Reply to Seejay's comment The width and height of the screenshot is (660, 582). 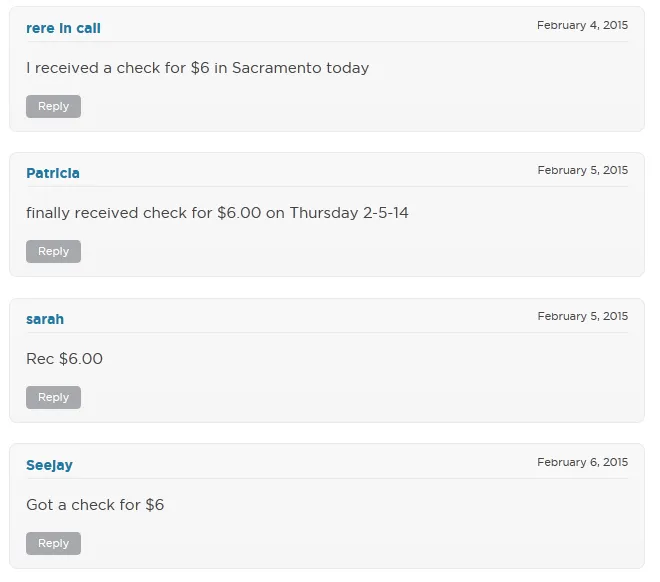[x=53, y=543]
